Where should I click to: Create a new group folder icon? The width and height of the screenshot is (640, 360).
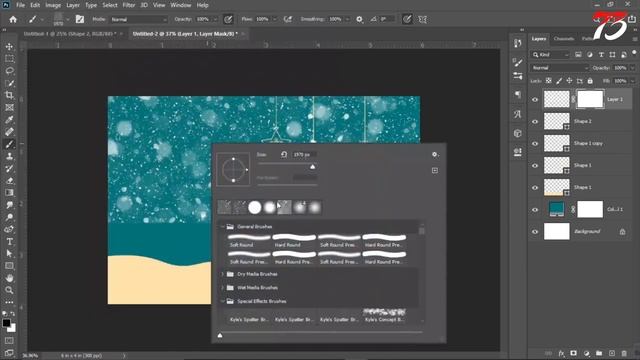[599, 353]
